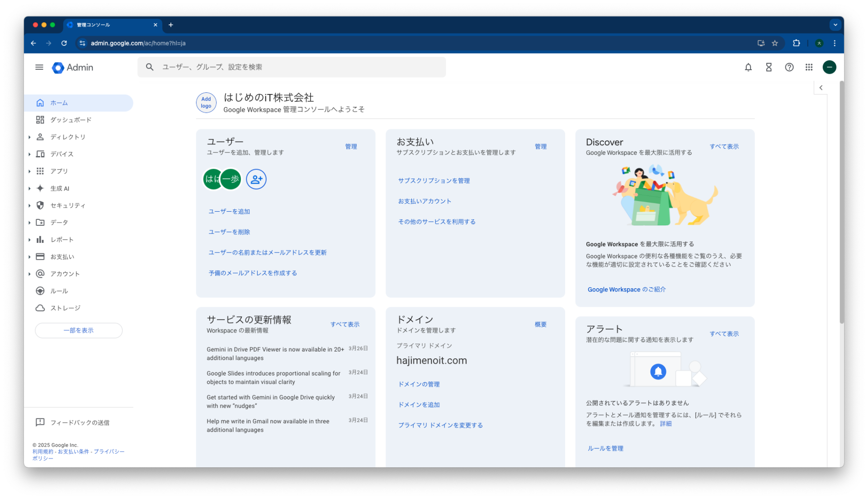Open the Google apps grid
This screenshot has width=868, height=499.
click(x=809, y=67)
